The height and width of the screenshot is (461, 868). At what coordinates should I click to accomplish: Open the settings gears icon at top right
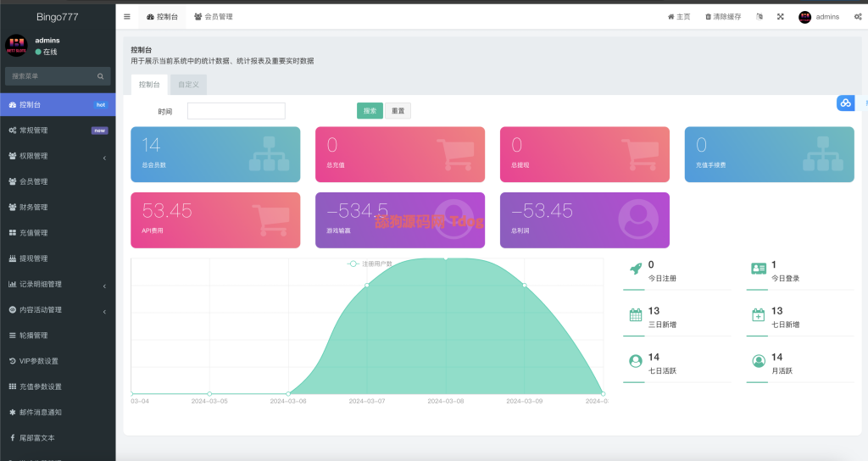858,17
